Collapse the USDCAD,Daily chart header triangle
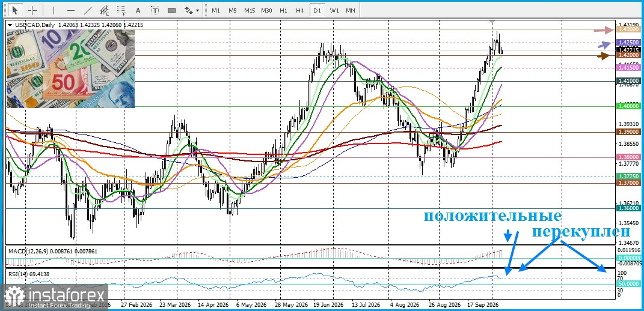644x311 pixels. pyautogui.click(x=10, y=25)
